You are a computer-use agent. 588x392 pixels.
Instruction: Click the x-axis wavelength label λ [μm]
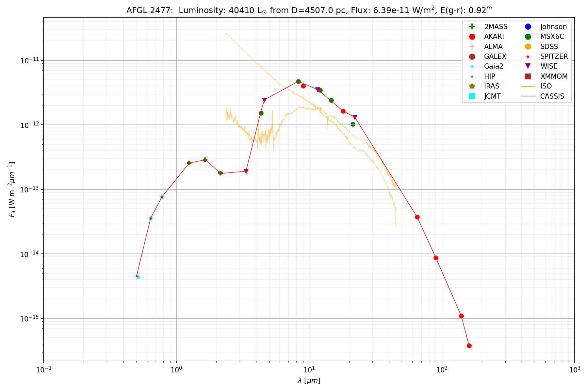pos(309,381)
